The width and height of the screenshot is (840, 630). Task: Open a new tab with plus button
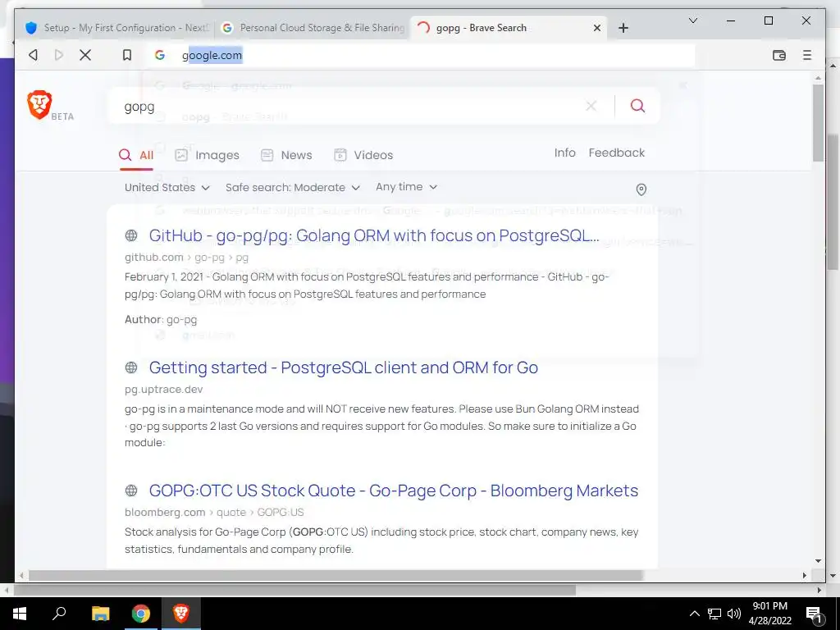click(x=623, y=28)
